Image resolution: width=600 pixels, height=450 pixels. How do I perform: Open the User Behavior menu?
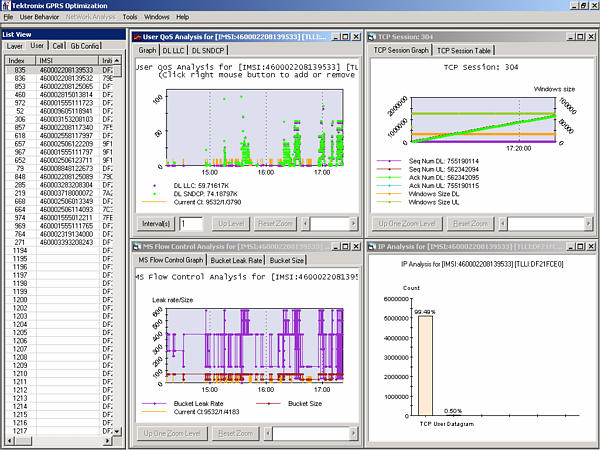coord(39,17)
